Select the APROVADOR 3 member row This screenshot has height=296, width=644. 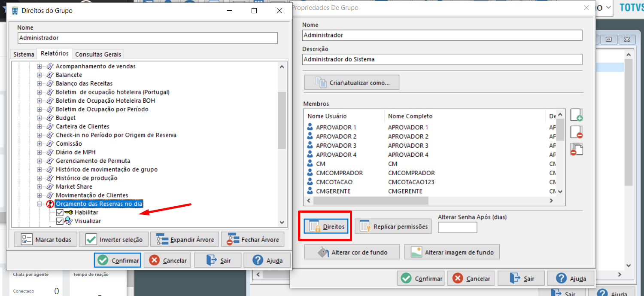pyautogui.click(x=430, y=146)
